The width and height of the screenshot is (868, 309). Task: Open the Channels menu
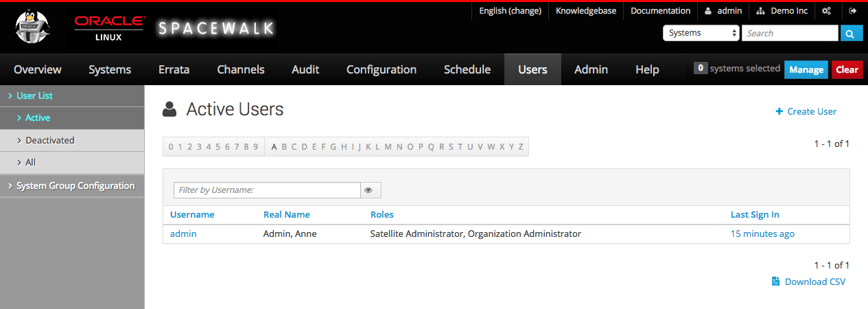point(241,69)
